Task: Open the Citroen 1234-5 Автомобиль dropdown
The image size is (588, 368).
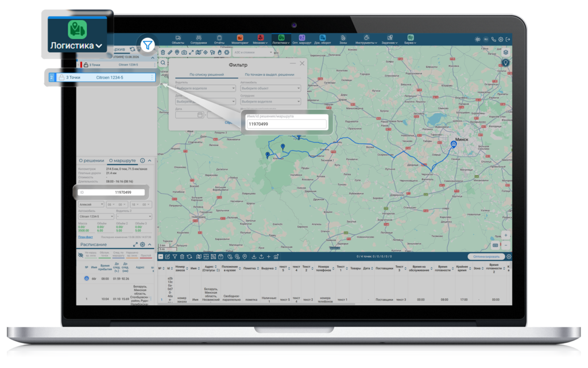Action: 96,216
